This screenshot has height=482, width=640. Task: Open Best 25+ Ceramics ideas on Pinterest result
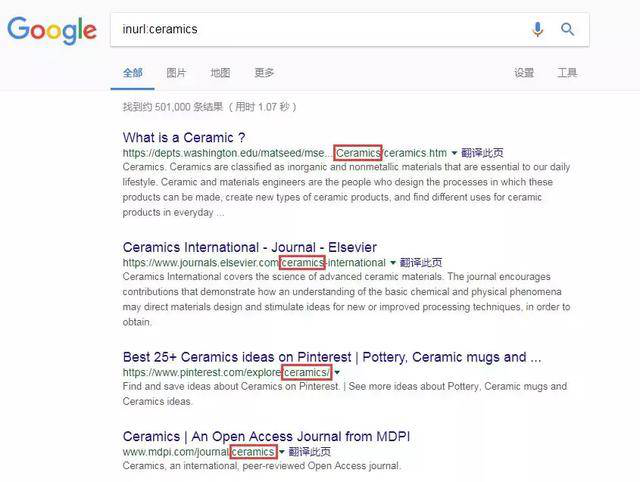point(332,357)
